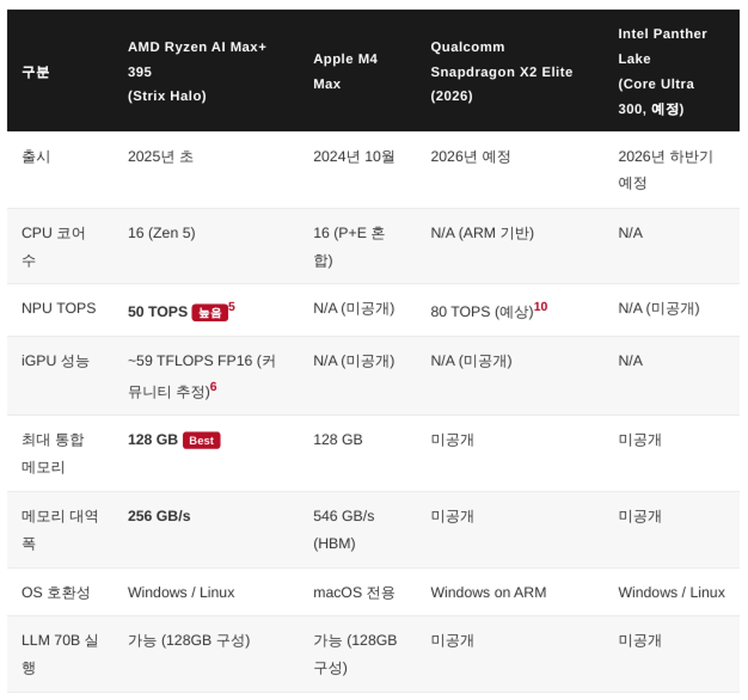The image size is (748, 700).
Task: Click the 구분 header cell
Action: [x=36, y=71]
